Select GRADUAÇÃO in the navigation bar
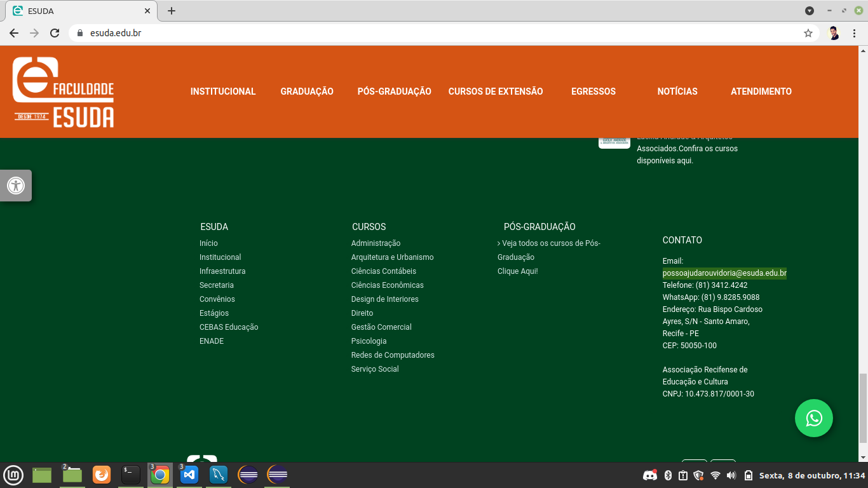Image resolution: width=868 pixels, height=488 pixels. pyautogui.click(x=307, y=91)
